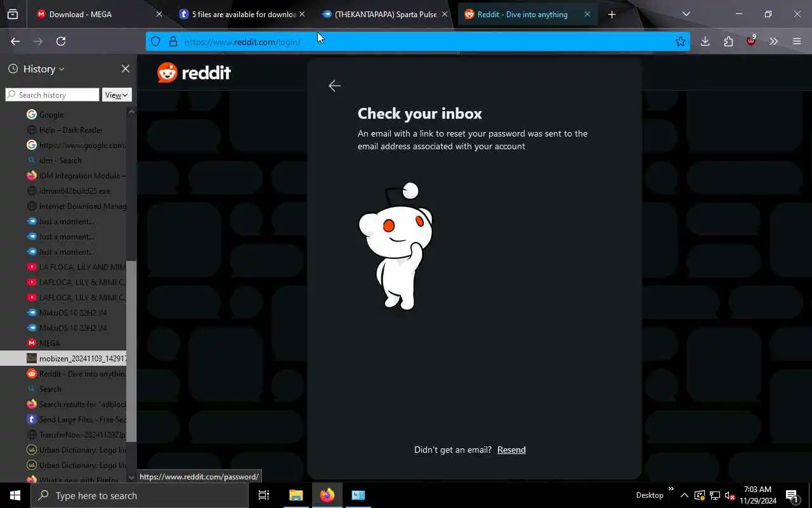Go back to the previous page
This screenshot has height=508, width=812.
(x=15, y=41)
